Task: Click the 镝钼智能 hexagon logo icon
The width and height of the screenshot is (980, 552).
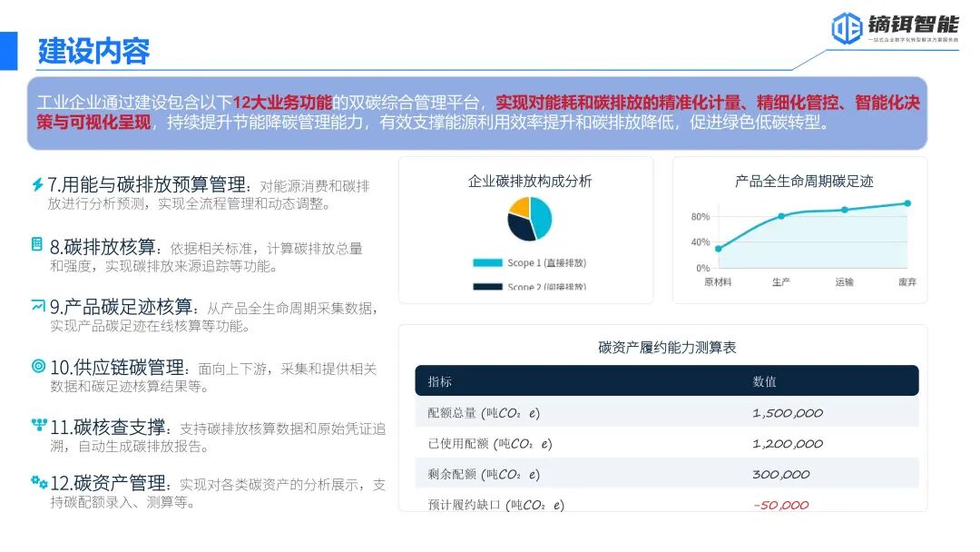Action: (847, 27)
